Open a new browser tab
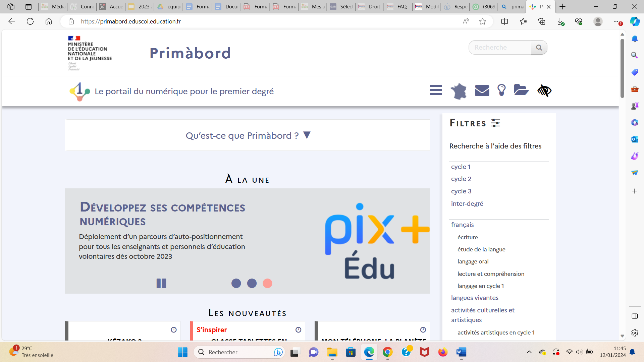 point(562,6)
